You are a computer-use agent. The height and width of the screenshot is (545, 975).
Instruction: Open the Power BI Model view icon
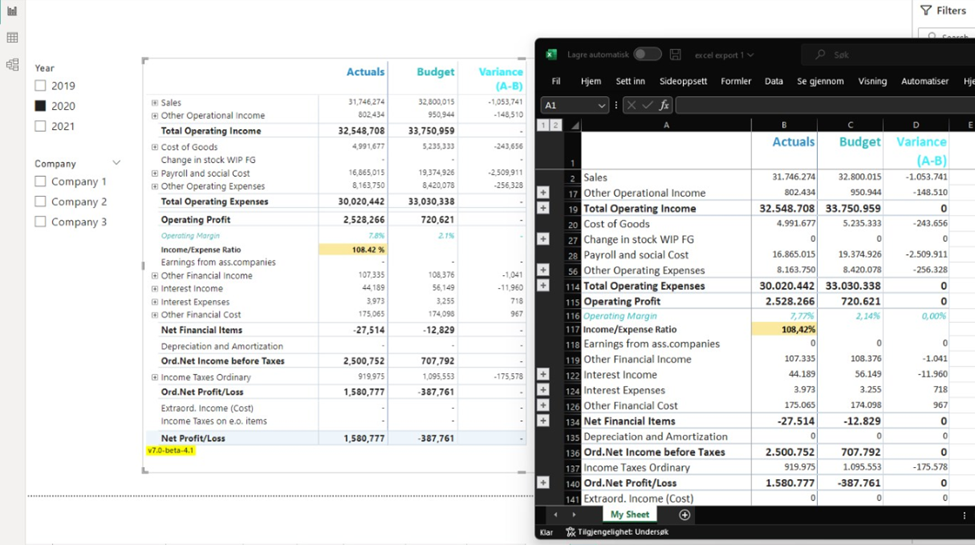pos(12,65)
